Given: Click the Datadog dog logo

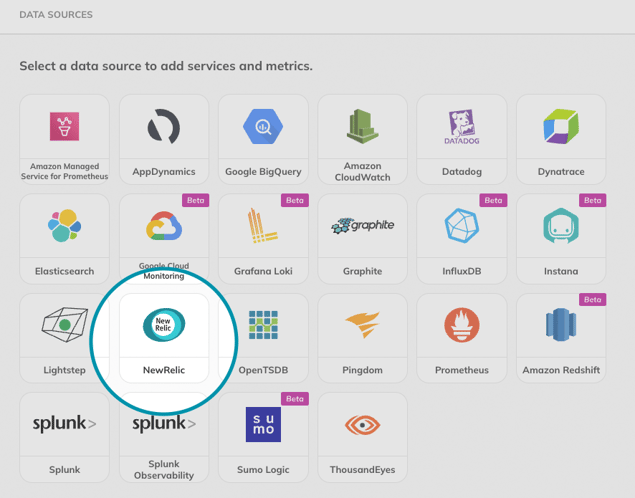Looking at the screenshot, I should 462,127.
